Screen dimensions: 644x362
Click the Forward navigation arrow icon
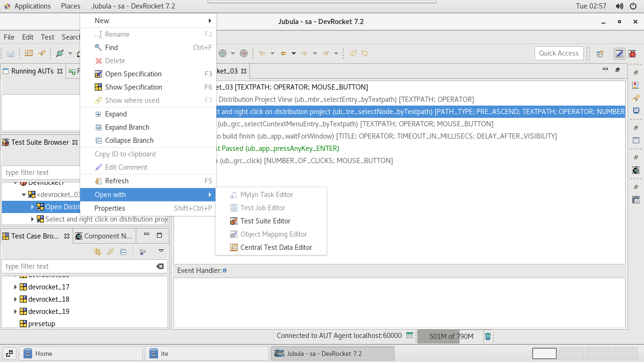[305, 53]
